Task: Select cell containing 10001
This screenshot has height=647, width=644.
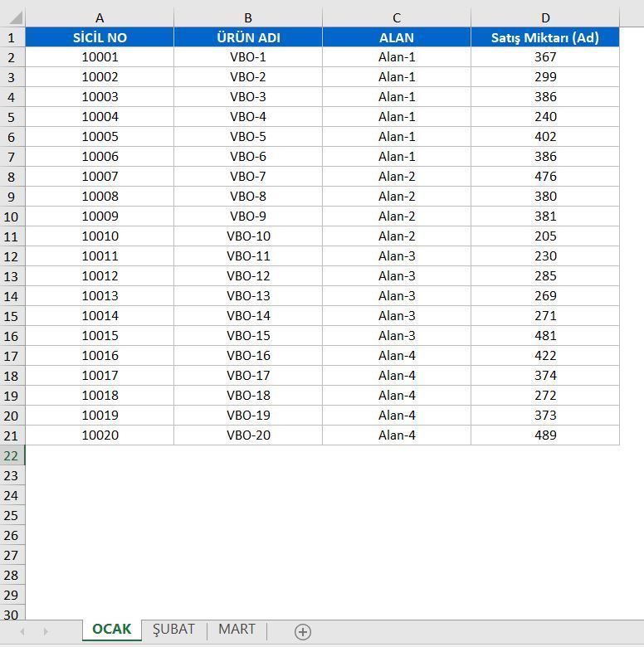Action: tap(100, 57)
